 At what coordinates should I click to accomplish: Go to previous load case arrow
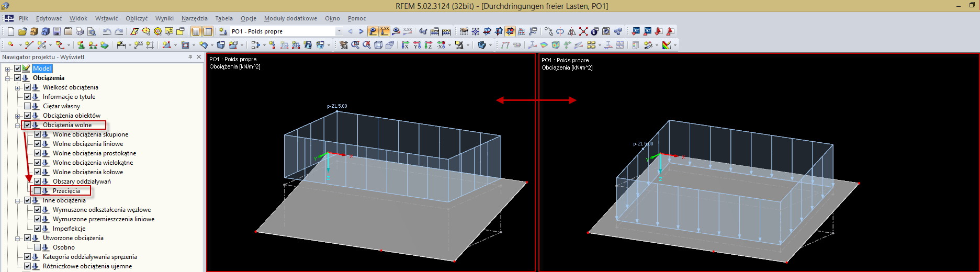(350, 31)
